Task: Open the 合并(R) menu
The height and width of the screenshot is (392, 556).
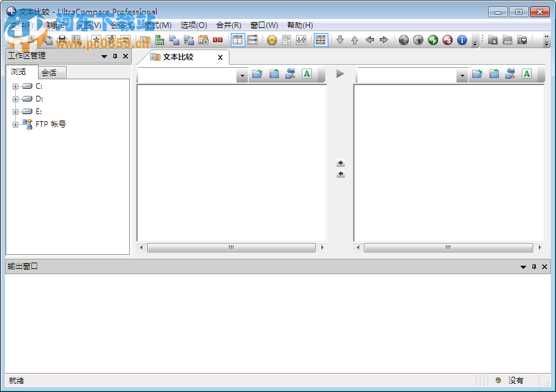Action: point(229,25)
